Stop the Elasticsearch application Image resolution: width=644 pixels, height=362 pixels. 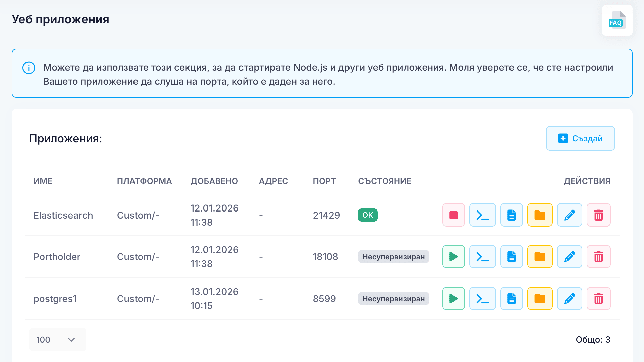(x=453, y=215)
